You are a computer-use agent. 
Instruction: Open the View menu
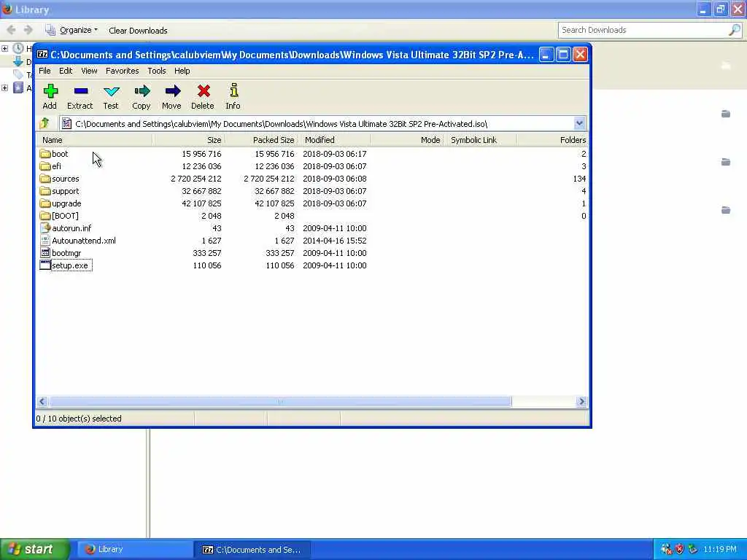tap(89, 71)
